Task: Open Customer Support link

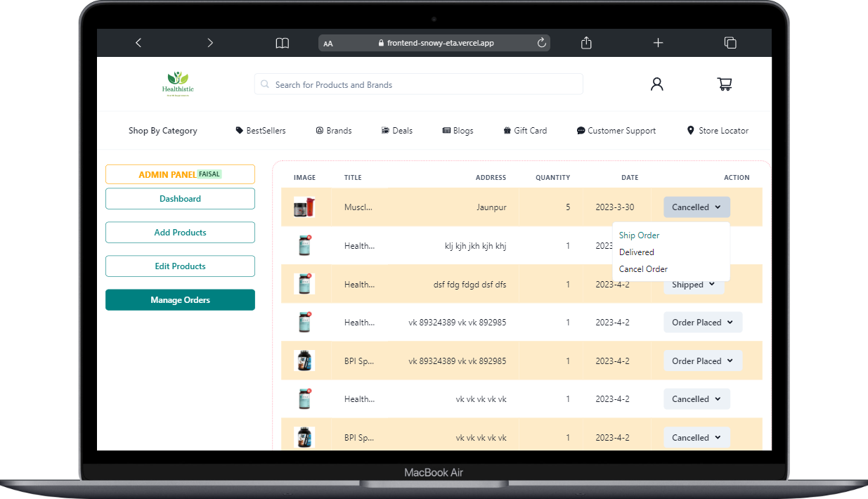Action: [x=616, y=131]
